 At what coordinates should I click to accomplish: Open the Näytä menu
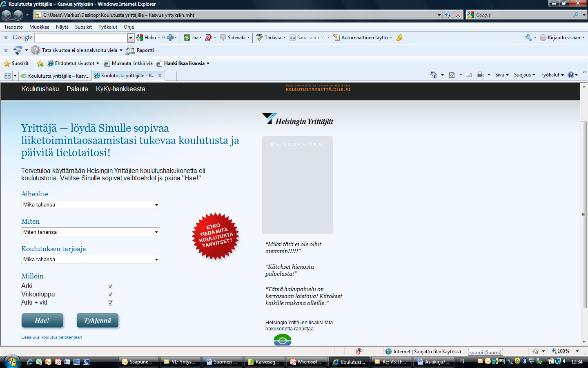62,27
